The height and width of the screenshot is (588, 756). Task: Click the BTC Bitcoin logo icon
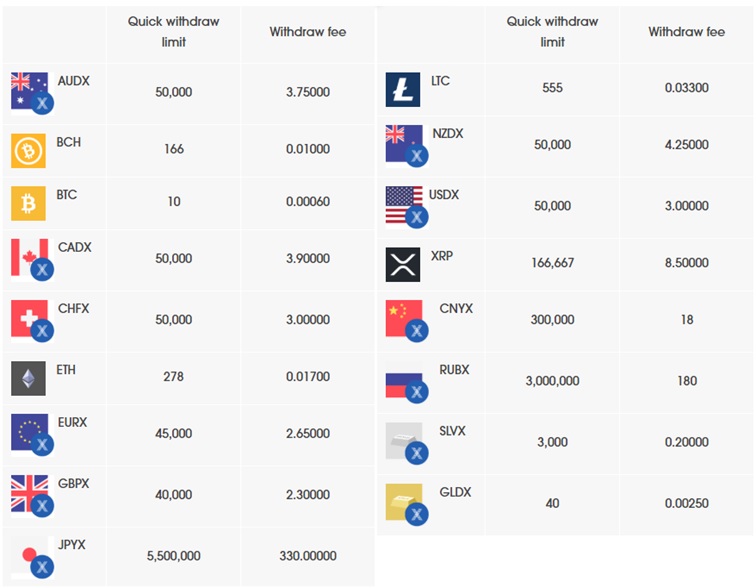[28, 203]
